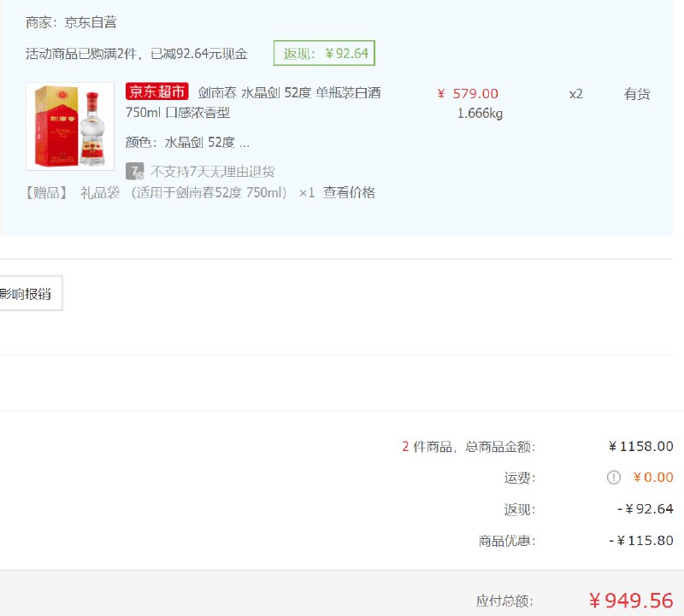Click 查看价格 for the gift bag
The image size is (684, 616).
point(349,192)
